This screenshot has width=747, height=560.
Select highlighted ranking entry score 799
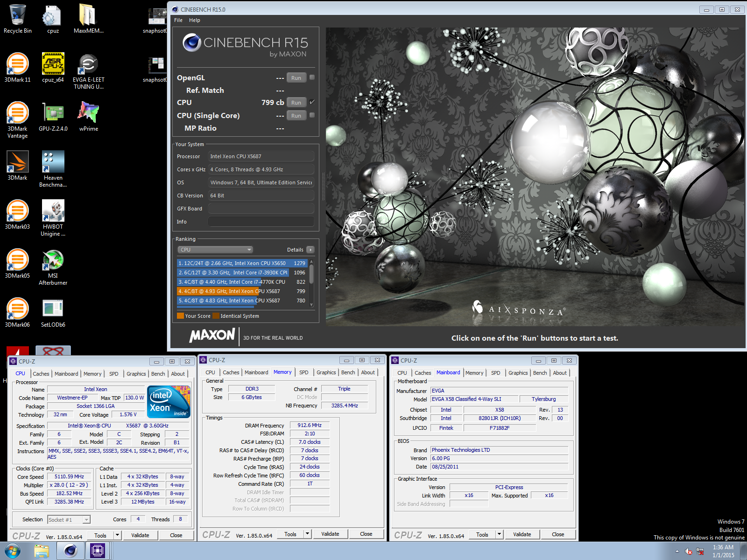(242, 291)
